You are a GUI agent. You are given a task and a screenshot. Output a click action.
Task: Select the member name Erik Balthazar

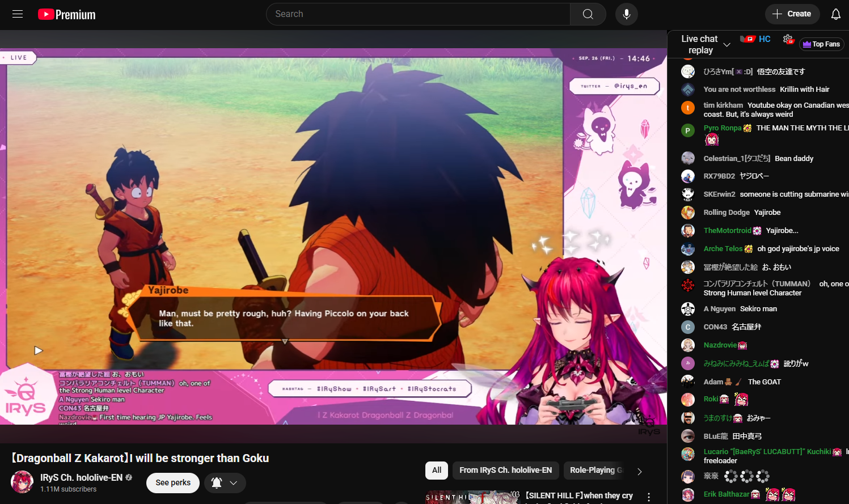coord(726,494)
